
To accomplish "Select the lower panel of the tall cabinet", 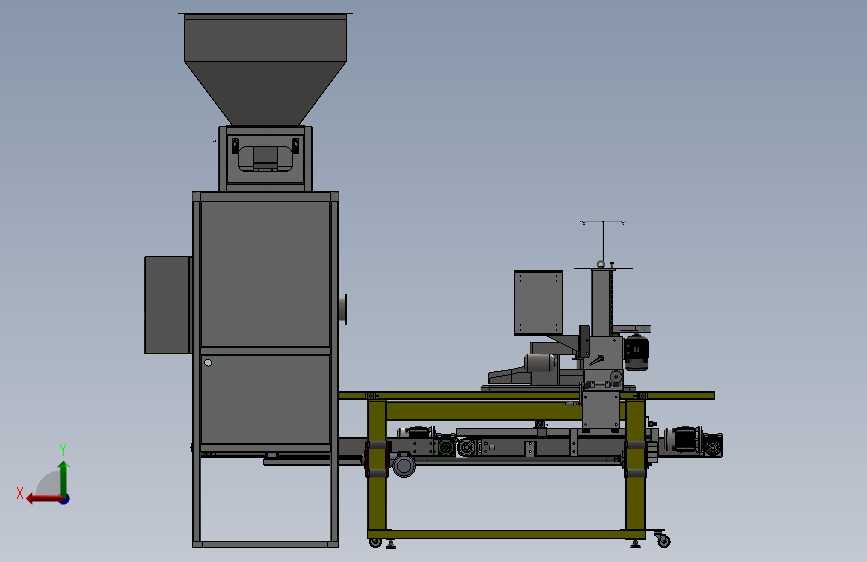I will 265,399.
